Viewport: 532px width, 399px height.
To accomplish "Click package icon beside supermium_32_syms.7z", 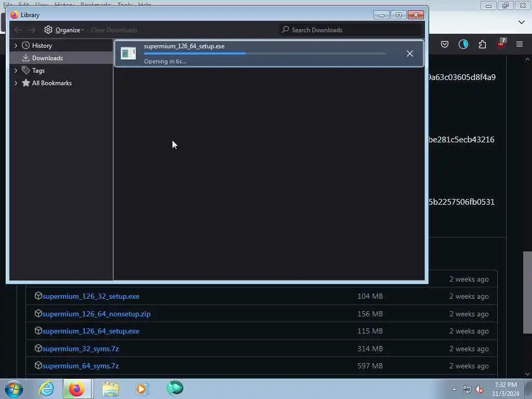I will coord(38,348).
